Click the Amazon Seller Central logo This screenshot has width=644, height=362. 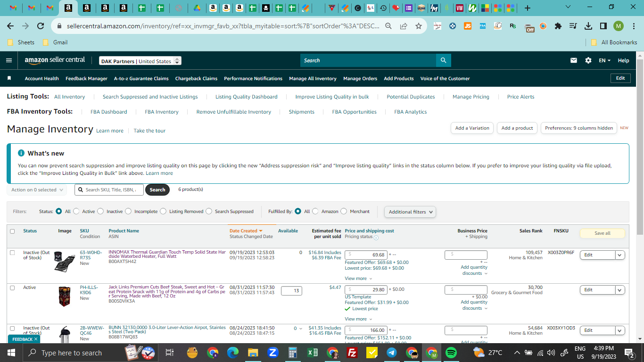(x=55, y=60)
